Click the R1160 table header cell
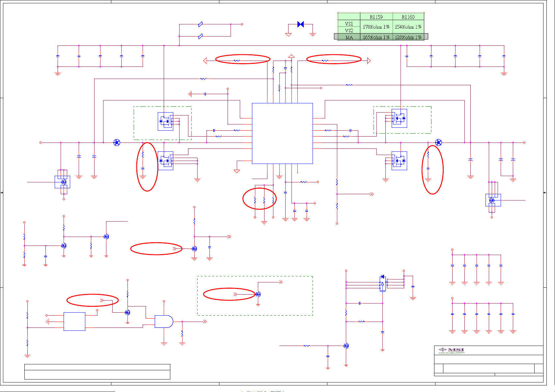Viewport: 555px width, 392px height. (408, 17)
